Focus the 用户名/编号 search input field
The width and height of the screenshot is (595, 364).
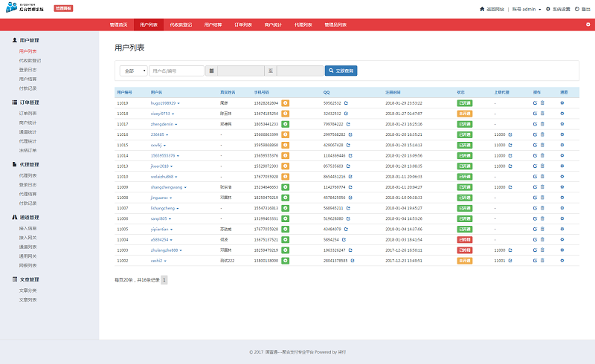tap(176, 71)
